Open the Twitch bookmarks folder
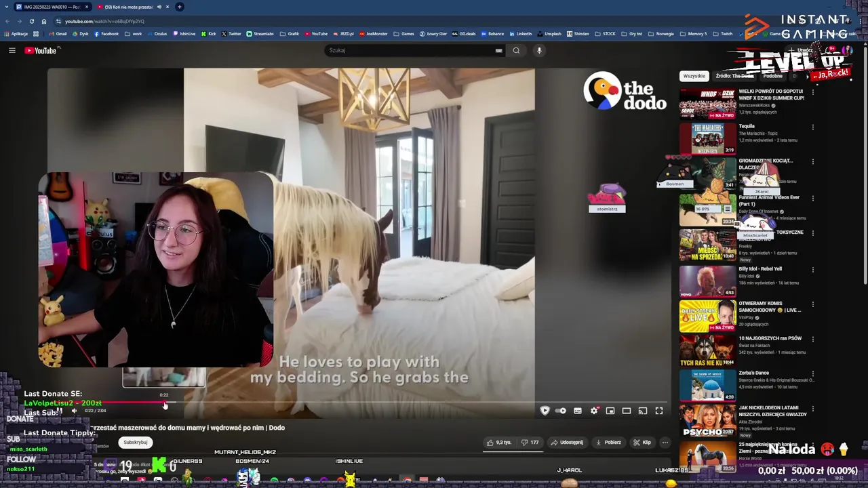This screenshot has height=488, width=868. (x=722, y=34)
